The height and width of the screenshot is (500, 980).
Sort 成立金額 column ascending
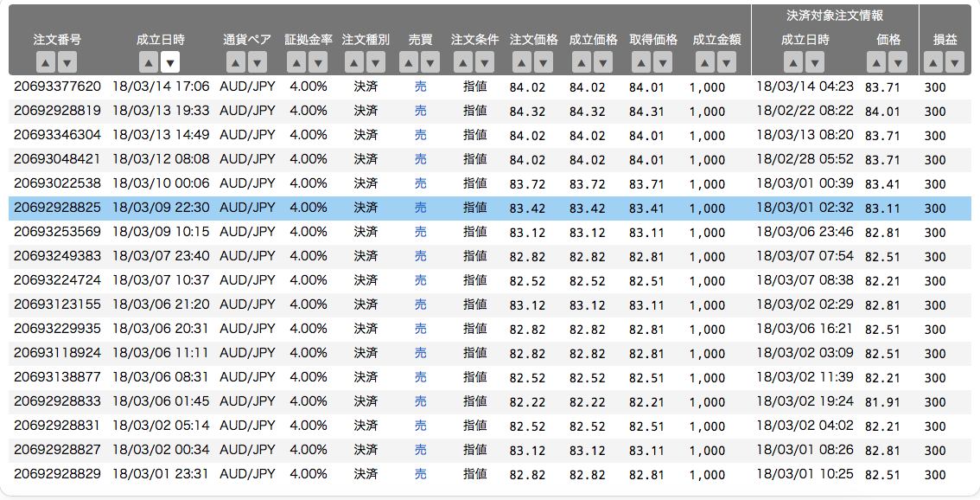coord(705,62)
